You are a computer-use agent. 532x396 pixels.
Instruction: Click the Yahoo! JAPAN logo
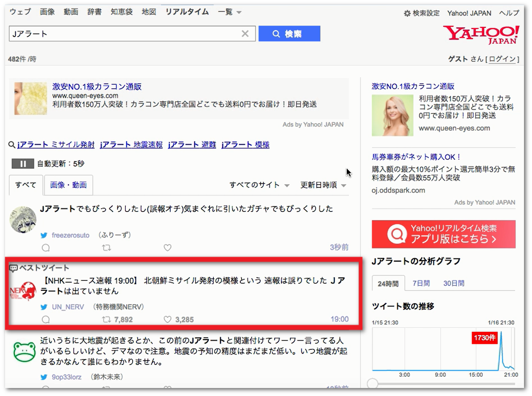click(x=481, y=35)
